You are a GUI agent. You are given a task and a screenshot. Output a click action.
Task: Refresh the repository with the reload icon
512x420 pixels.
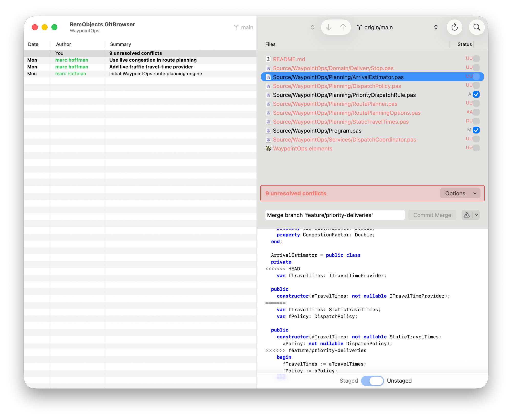coord(454,27)
